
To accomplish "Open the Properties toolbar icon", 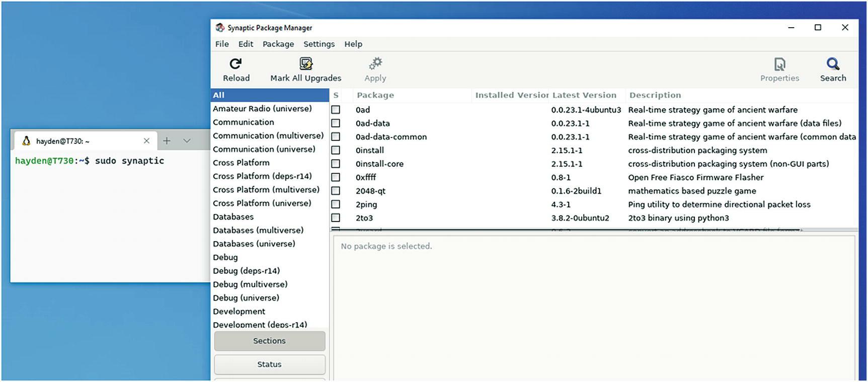I will [x=779, y=64].
